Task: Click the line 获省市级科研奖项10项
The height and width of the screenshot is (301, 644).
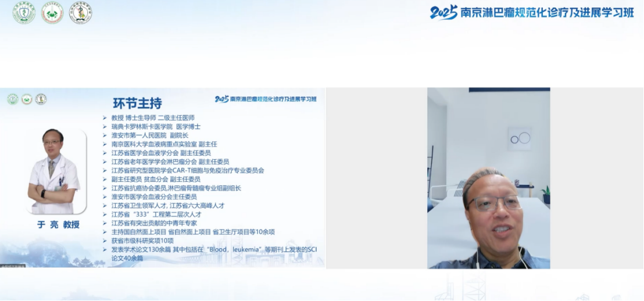Action: coord(142,241)
